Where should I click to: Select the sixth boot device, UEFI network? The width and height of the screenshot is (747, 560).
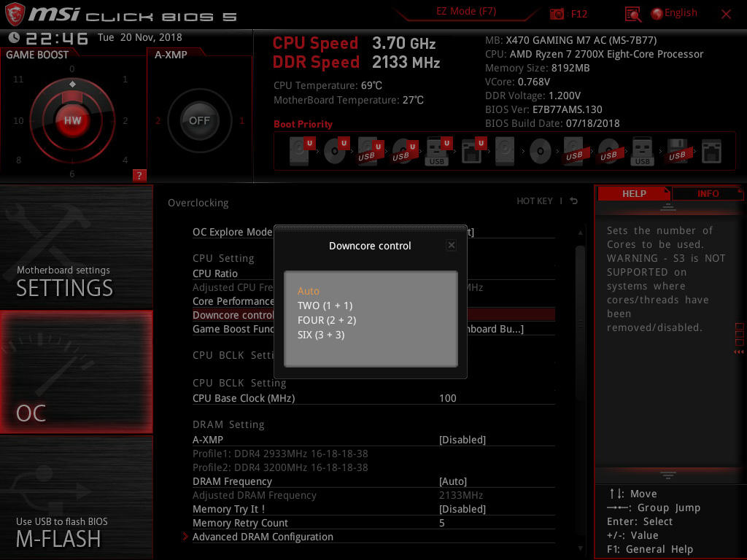(x=473, y=151)
